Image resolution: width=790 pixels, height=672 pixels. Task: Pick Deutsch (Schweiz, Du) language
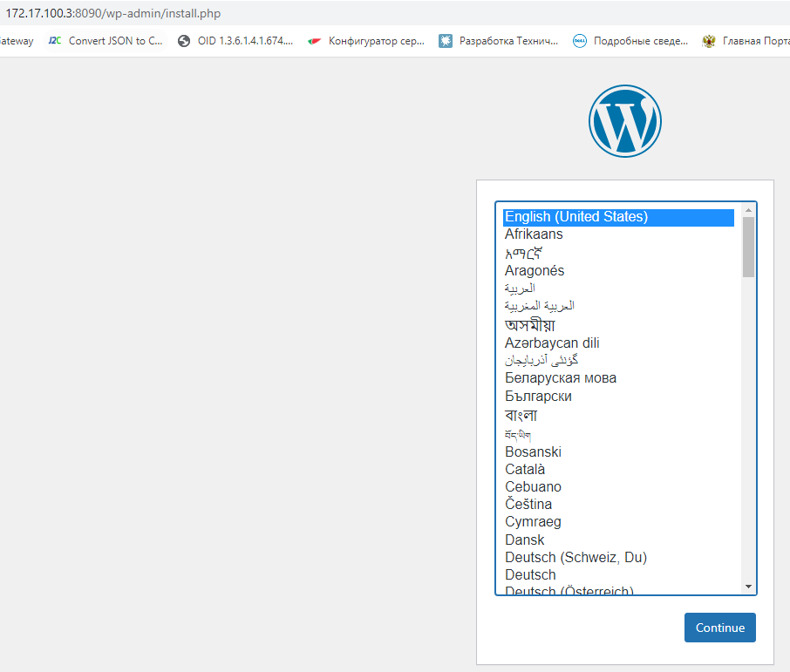click(575, 558)
